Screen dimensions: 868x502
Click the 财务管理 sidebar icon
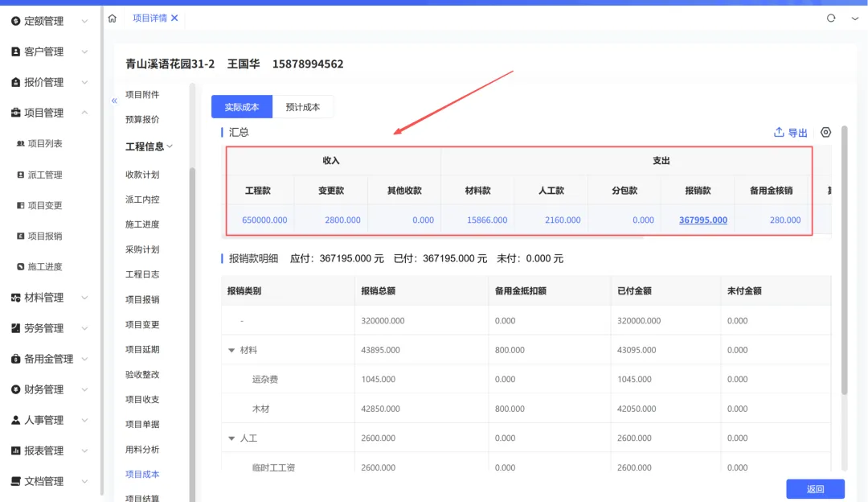coord(15,389)
